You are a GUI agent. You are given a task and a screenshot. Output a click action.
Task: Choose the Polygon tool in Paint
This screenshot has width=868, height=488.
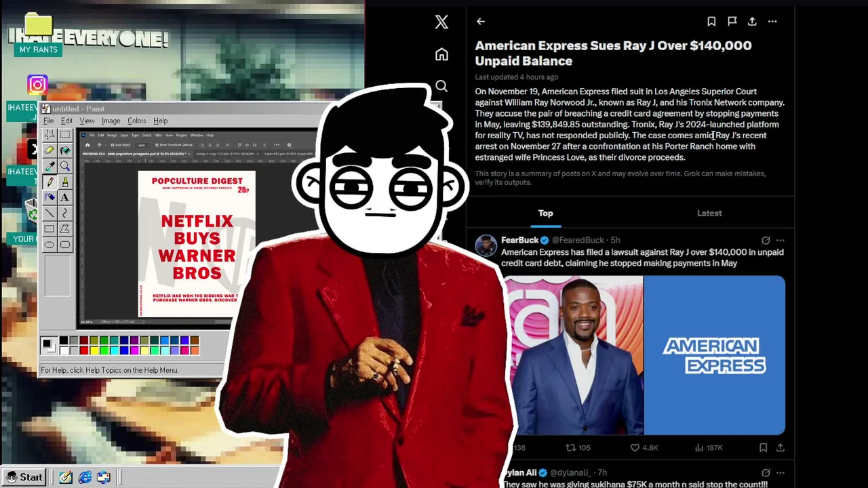click(65, 229)
